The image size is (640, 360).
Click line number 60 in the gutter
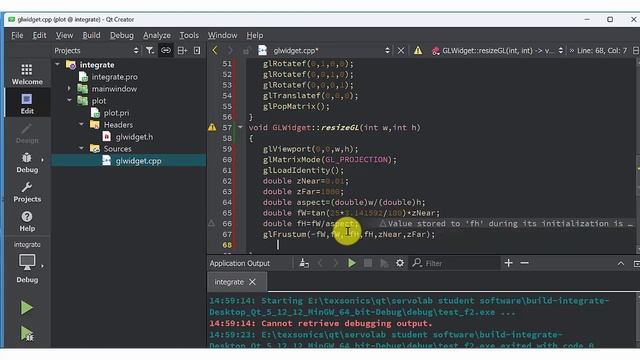pos(227,160)
